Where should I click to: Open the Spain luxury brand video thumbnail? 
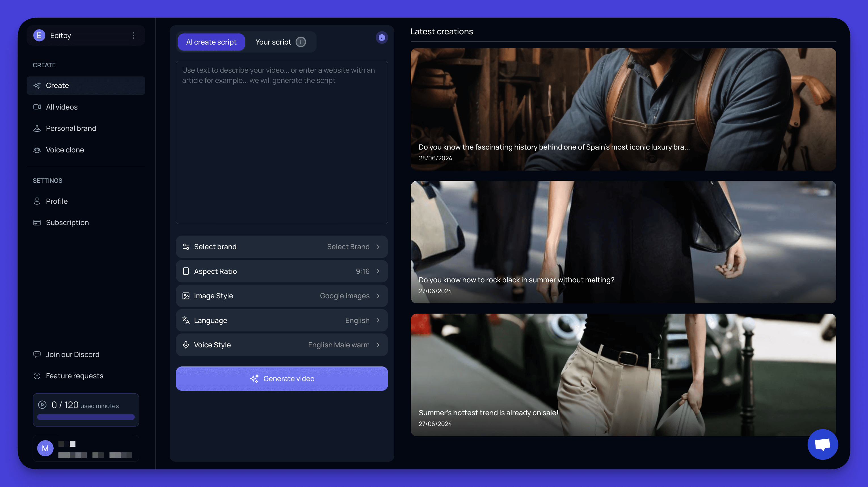(622, 109)
